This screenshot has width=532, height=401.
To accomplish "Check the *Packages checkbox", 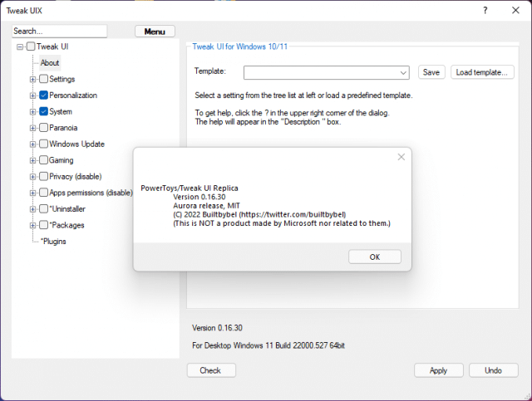I will pyautogui.click(x=43, y=225).
